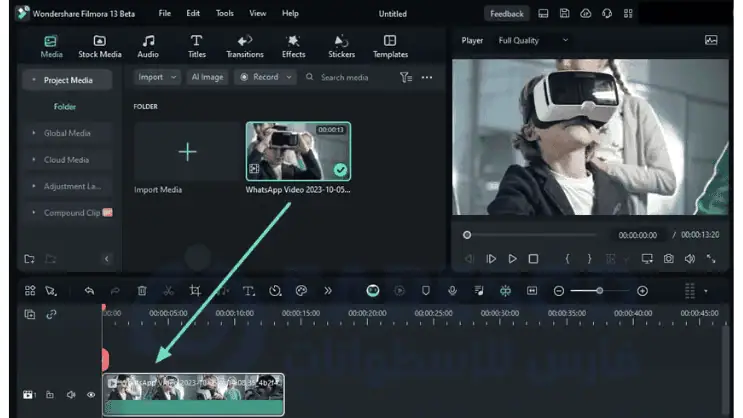Click the media filter icon
The width and height of the screenshot is (743, 418).
tap(406, 77)
